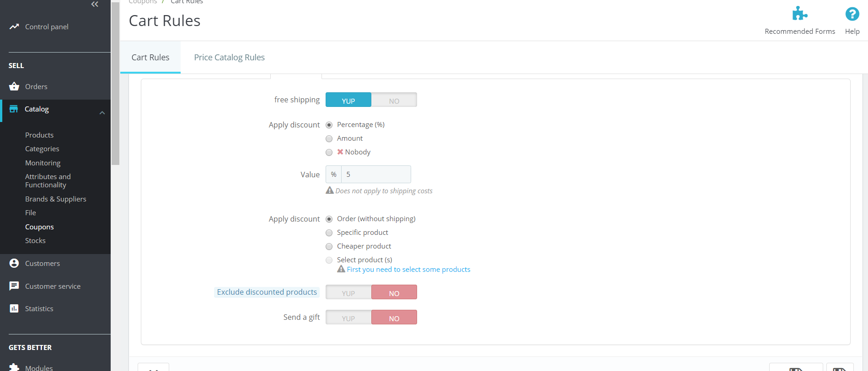Screen dimensions: 868x371
Task: Open Stocks in Catalog menu
Action: (35, 240)
